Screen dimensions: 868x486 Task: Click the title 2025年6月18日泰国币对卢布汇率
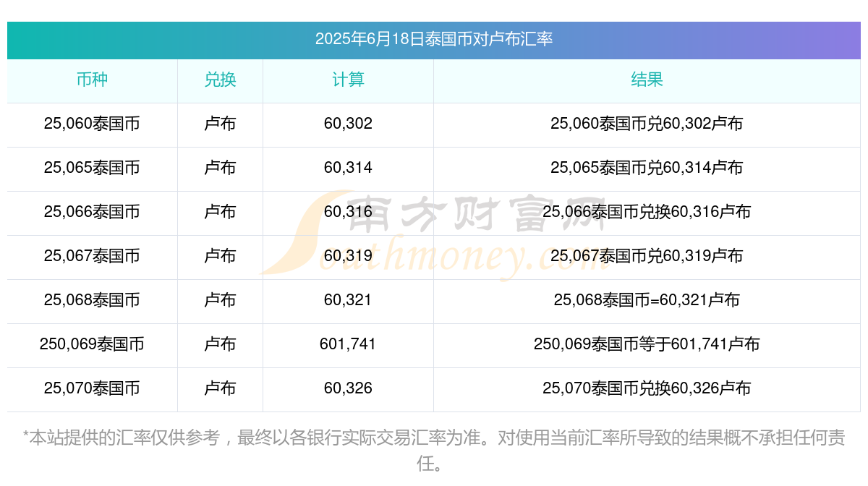pyautogui.click(x=434, y=39)
